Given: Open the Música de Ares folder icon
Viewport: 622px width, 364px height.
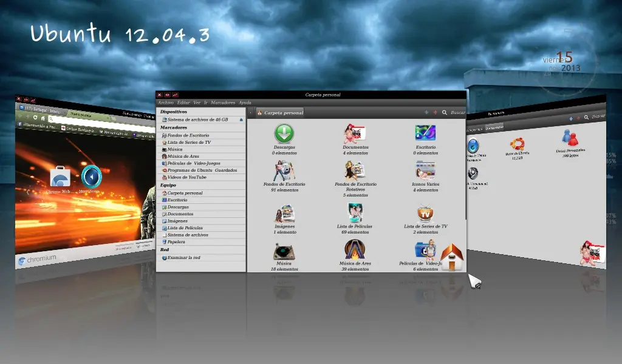Looking at the screenshot, I should pos(355,250).
